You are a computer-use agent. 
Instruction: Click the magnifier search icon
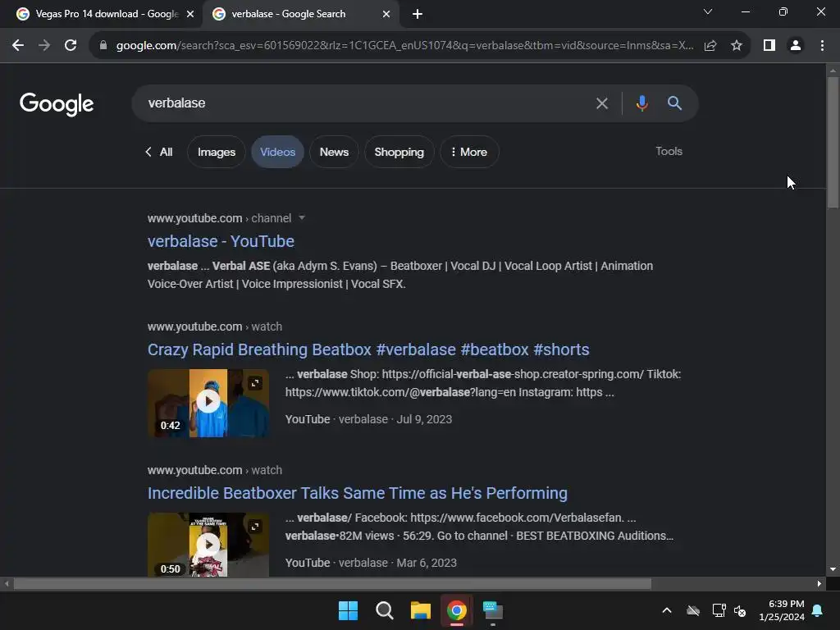674,103
